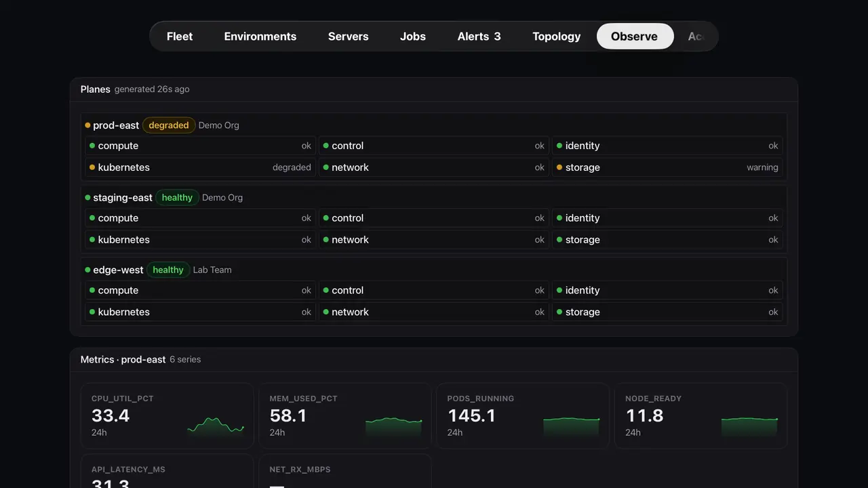This screenshot has height=488, width=868.
Task: Click the prod-east compute cell
Action: 200,146
